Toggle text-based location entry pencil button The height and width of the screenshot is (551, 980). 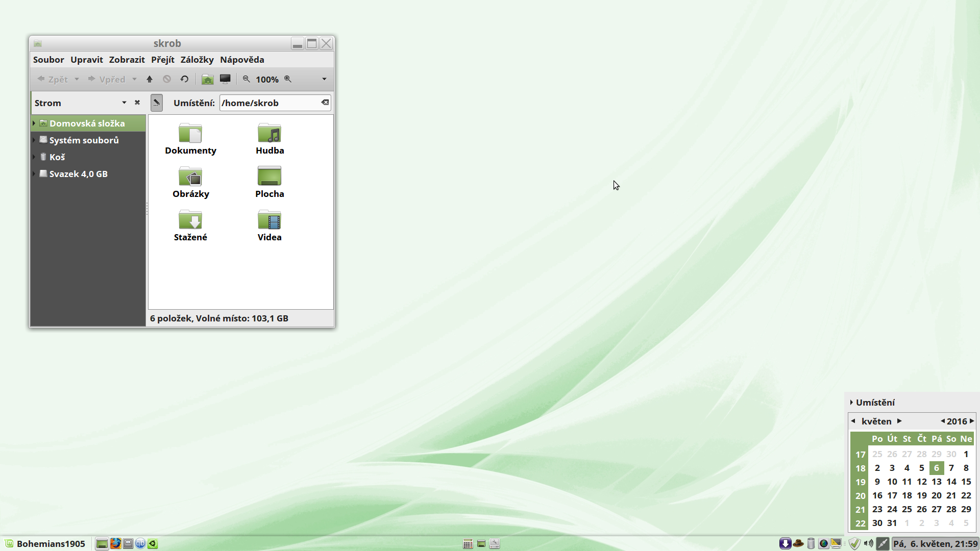click(157, 103)
